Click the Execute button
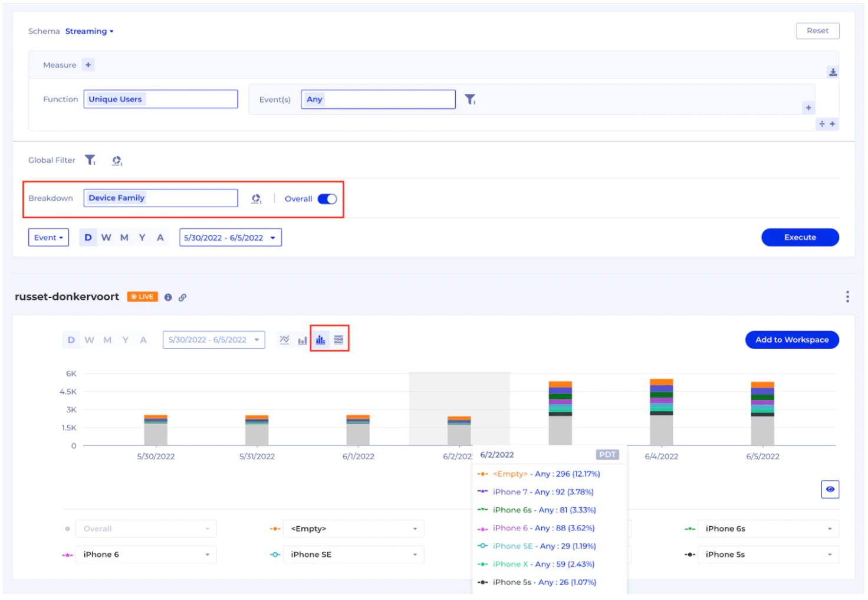The image size is (868, 600). tap(800, 237)
